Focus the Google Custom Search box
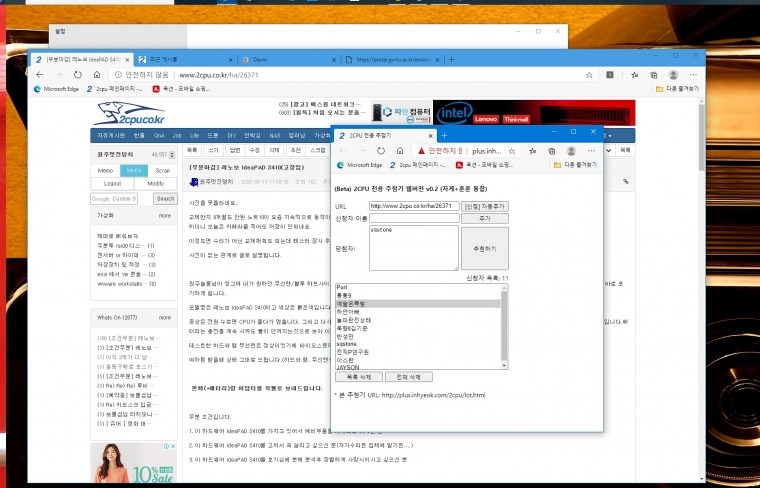760x488 pixels. [x=114, y=199]
